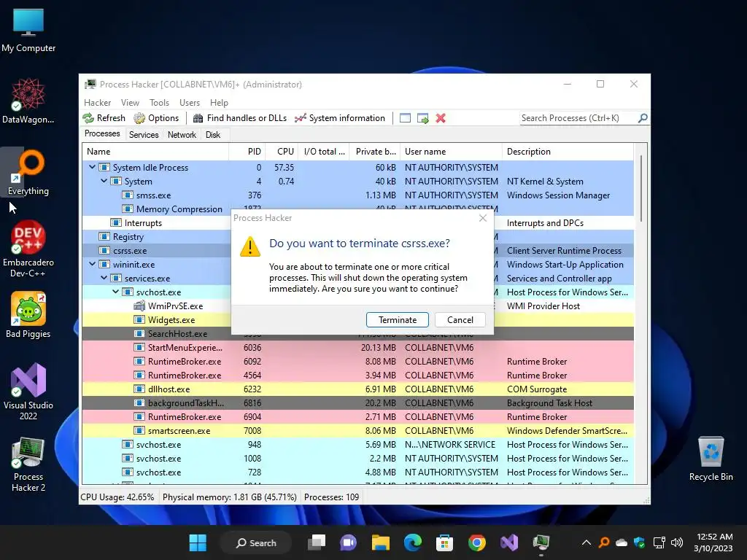Open My Computer desktop icon
This screenshot has height=560, width=747.
pos(28,30)
